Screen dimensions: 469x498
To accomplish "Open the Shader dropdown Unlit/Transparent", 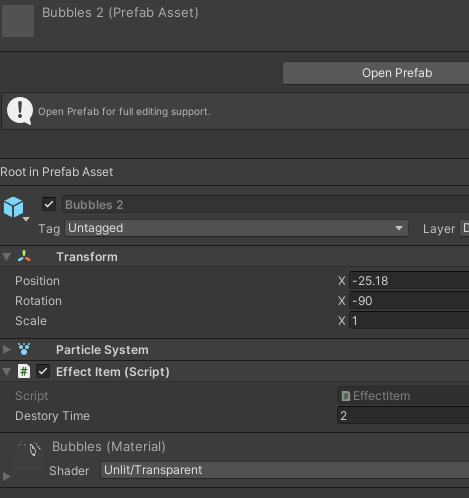I will [285, 470].
